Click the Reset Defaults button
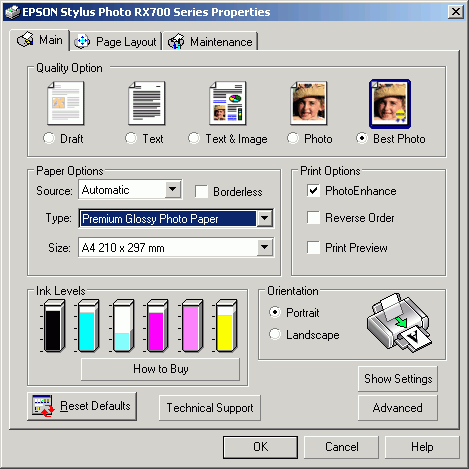The image size is (469, 469). tap(82, 406)
